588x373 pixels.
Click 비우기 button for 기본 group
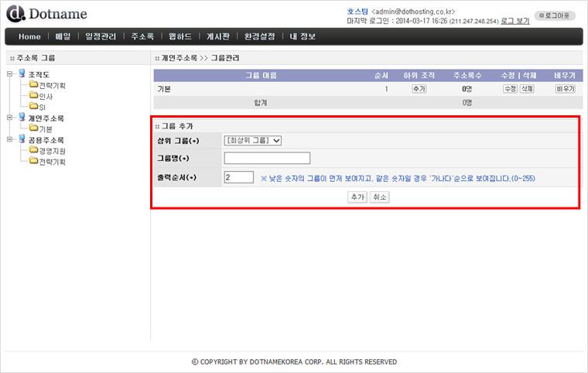click(x=565, y=89)
